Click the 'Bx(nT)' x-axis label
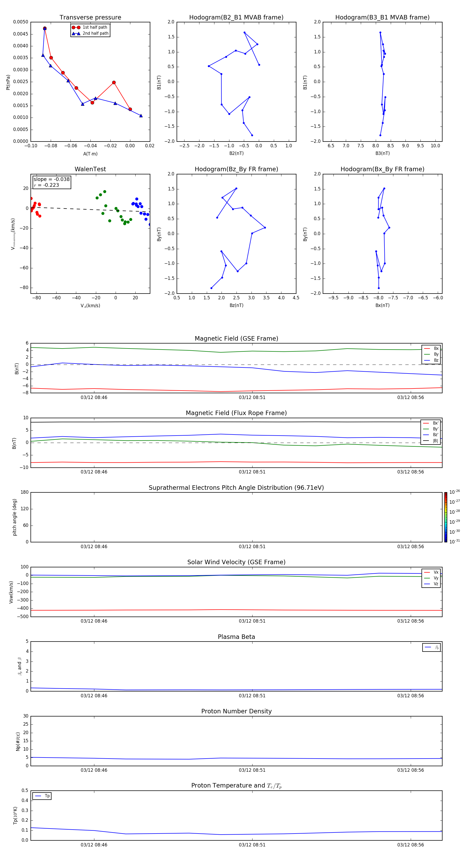The image size is (473, 868). [382, 305]
